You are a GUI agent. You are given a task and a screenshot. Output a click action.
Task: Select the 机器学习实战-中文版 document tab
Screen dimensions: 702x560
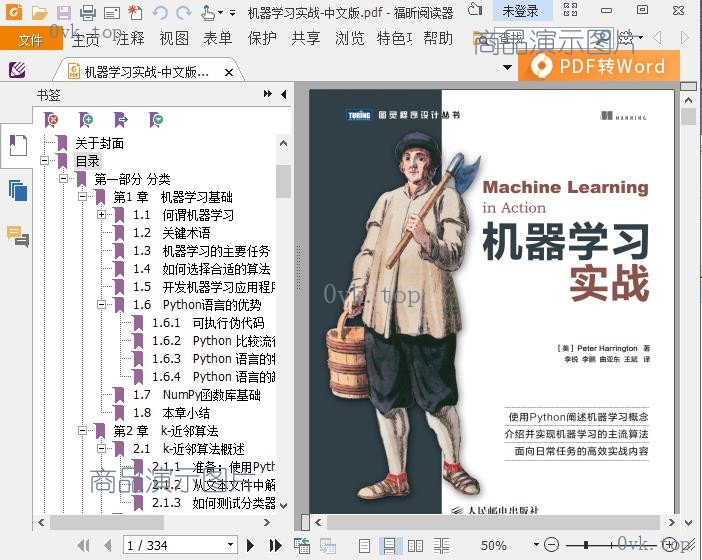148,72
